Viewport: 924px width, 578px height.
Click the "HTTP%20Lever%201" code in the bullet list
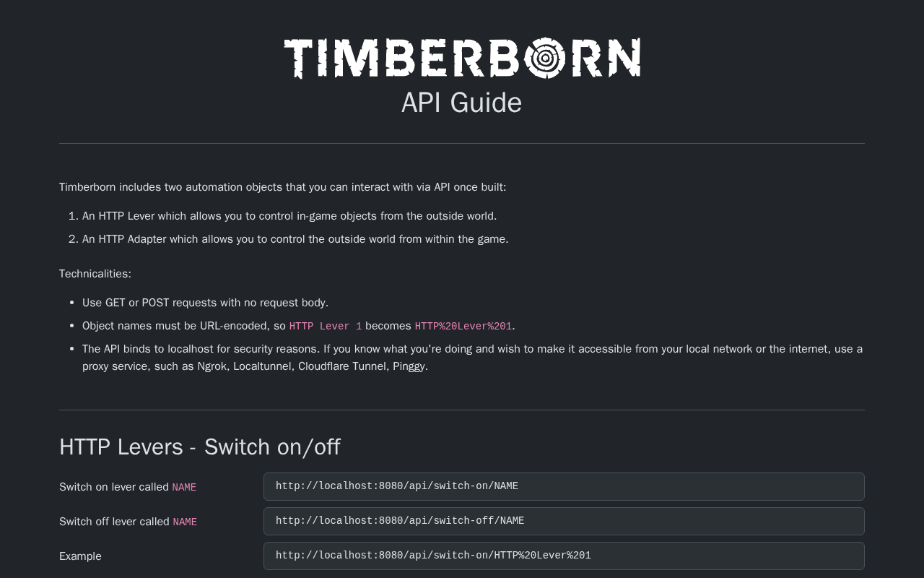(x=463, y=327)
